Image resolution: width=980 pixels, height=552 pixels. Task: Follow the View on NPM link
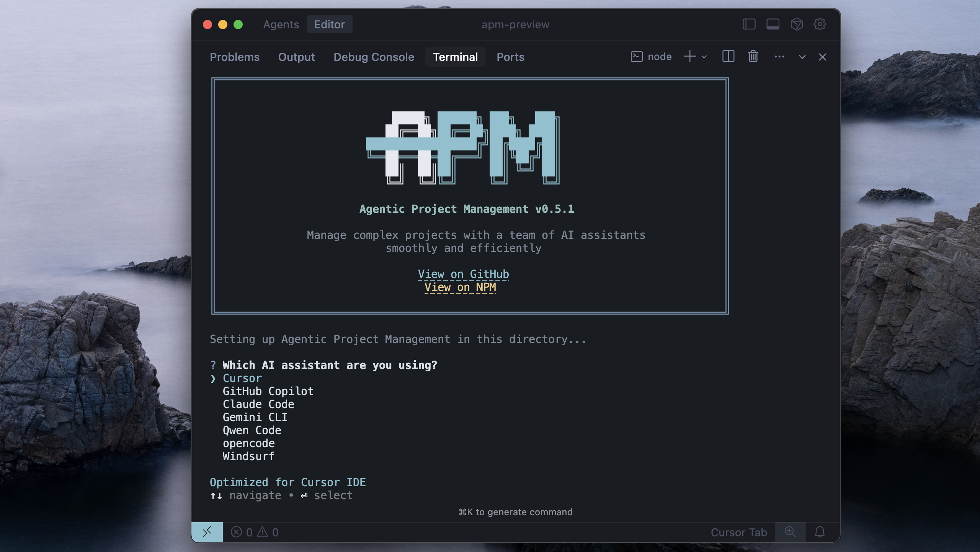click(460, 287)
